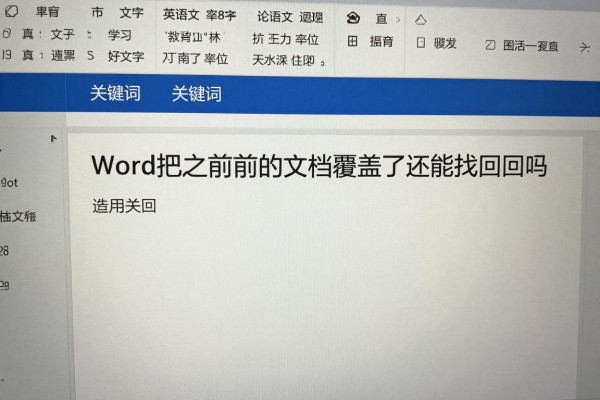Click the circular icon left of 直
Screen dimensions: 600x400
pyautogui.click(x=353, y=18)
